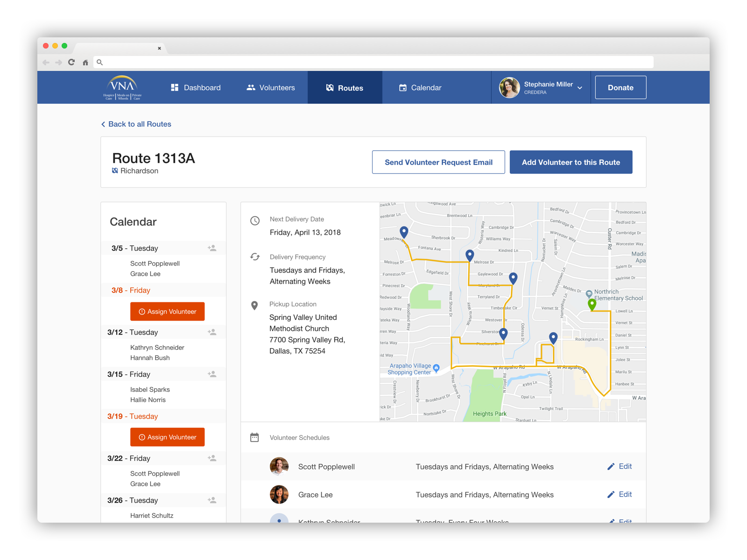This screenshot has width=747, height=560.
Task: Click Add Volunteer to this Route
Action: point(571,162)
